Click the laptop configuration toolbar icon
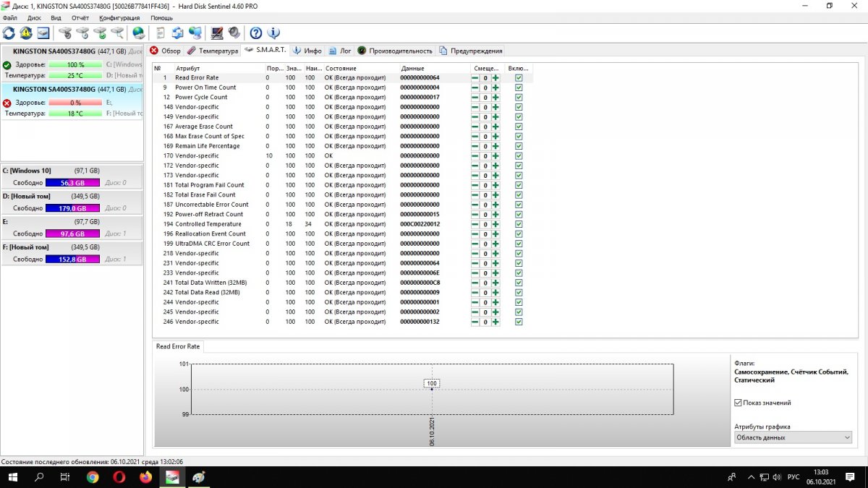The height and width of the screenshot is (488, 868). click(x=217, y=33)
